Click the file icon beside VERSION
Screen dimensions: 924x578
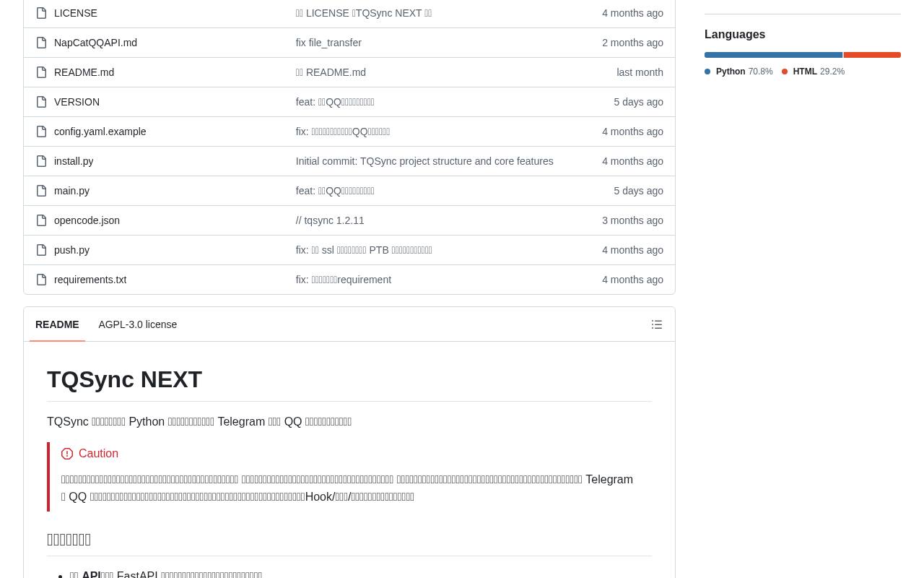(41, 102)
